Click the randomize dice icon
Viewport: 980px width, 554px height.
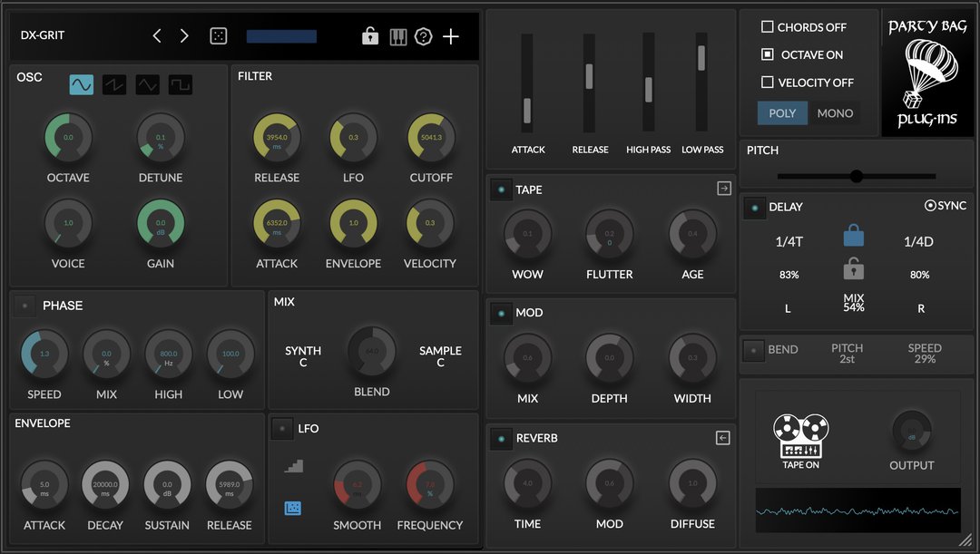pos(219,36)
